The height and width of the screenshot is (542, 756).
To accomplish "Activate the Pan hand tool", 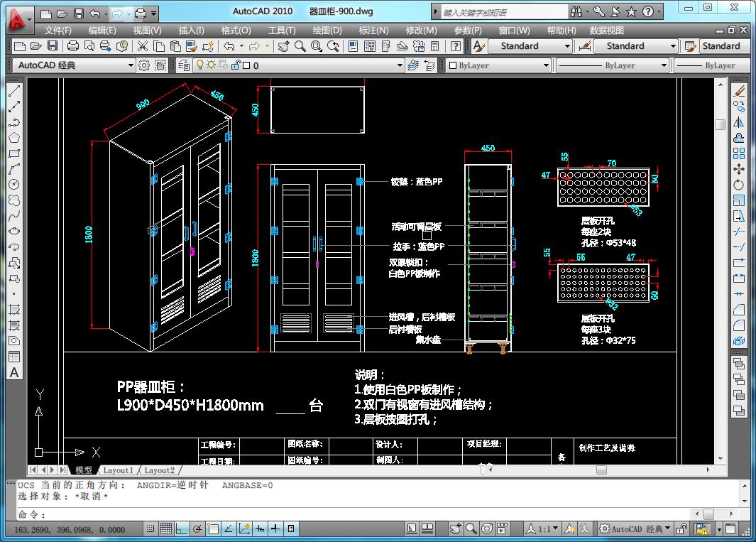I will point(283,46).
